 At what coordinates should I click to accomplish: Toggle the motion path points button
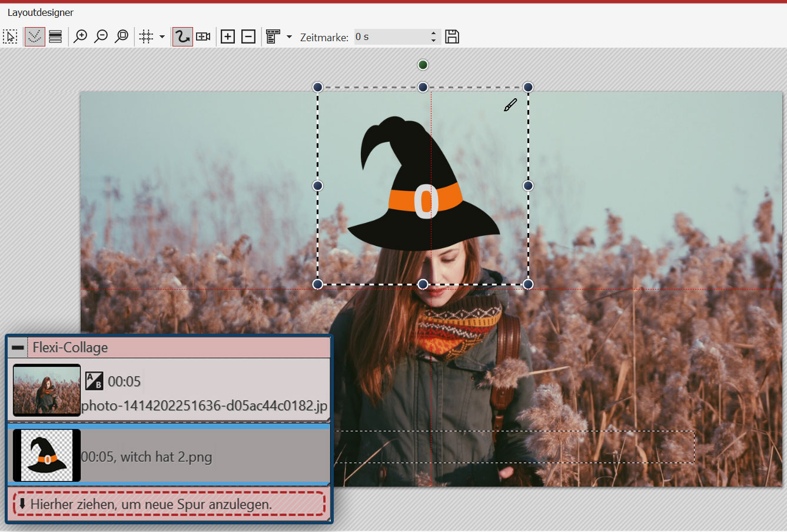pyautogui.click(x=35, y=37)
